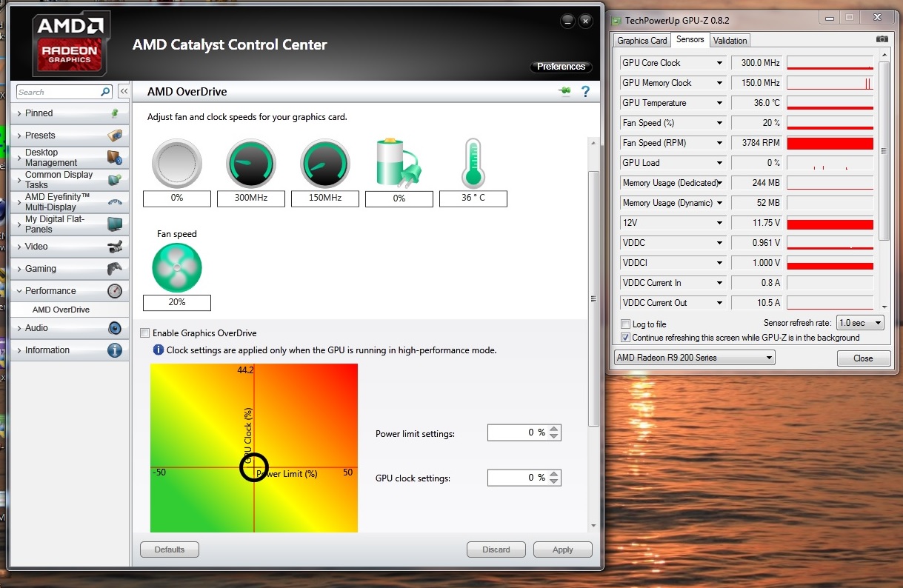The image size is (903, 588).
Task: Open the AMD Radeon R9 200 Series dropdown
Action: pyautogui.click(x=694, y=358)
